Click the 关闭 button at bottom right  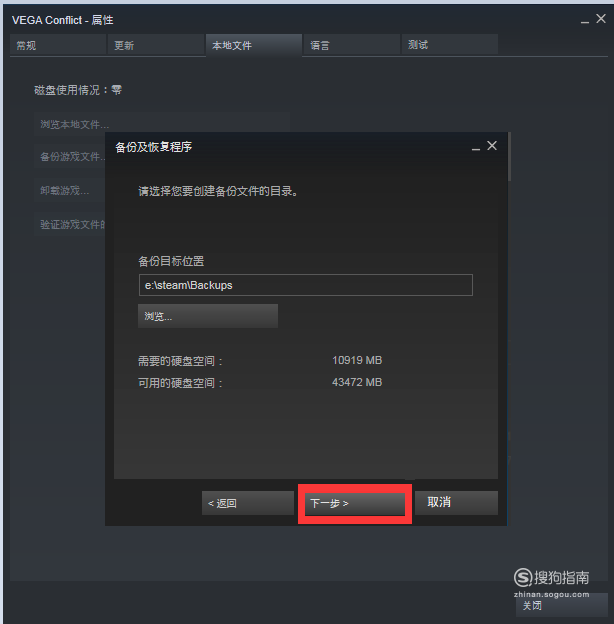pyautogui.click(x=561, y=605)
